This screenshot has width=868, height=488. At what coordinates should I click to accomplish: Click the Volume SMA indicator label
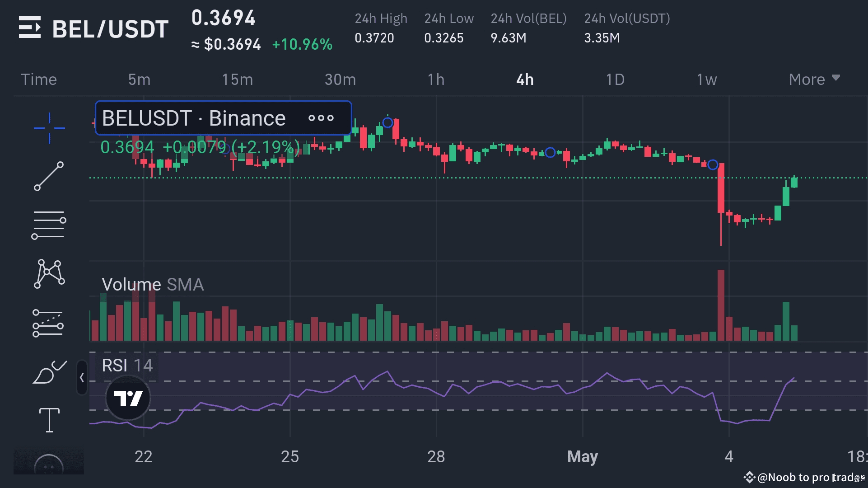pyautogui.click(x=153, y=285)
